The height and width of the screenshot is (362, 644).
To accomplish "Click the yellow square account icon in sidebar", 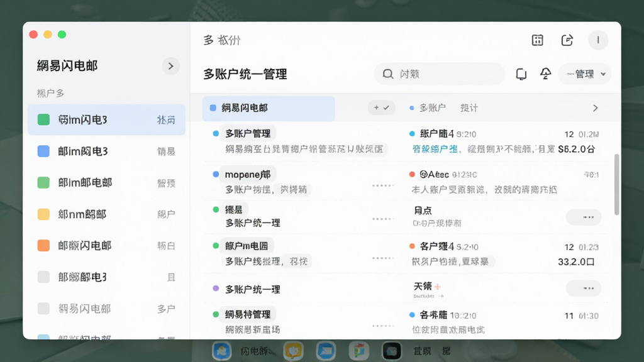I will (x=43, y=214).
